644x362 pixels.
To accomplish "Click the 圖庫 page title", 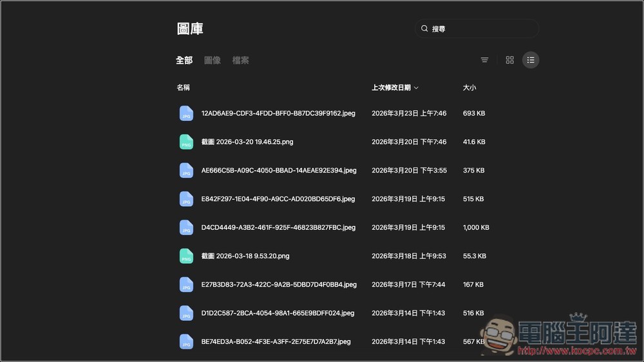I will (x=190, y=29).
